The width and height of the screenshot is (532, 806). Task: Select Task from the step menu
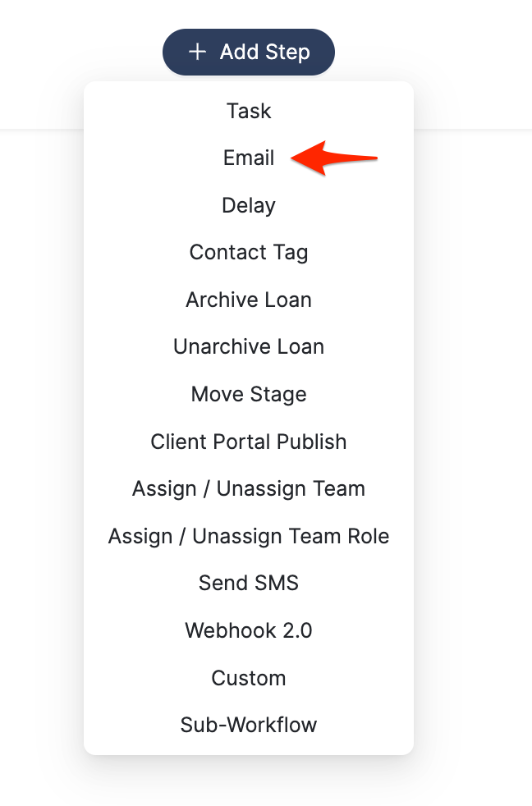[249, 111]
